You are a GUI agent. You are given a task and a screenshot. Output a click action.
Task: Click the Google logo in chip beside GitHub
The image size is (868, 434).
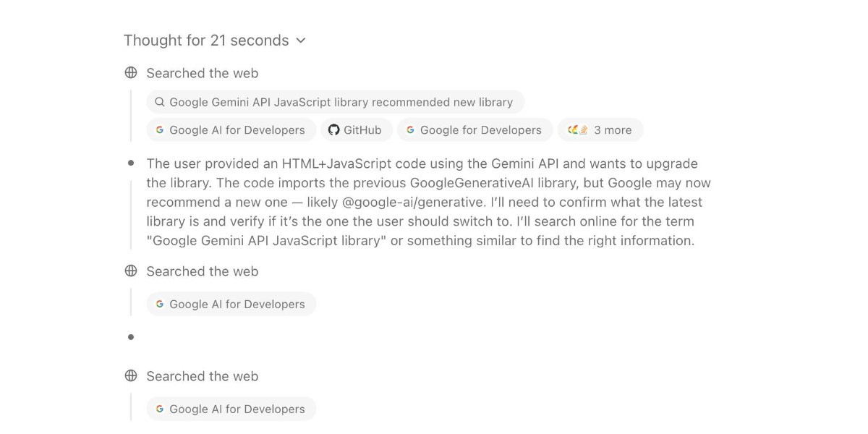coord(160,130)
